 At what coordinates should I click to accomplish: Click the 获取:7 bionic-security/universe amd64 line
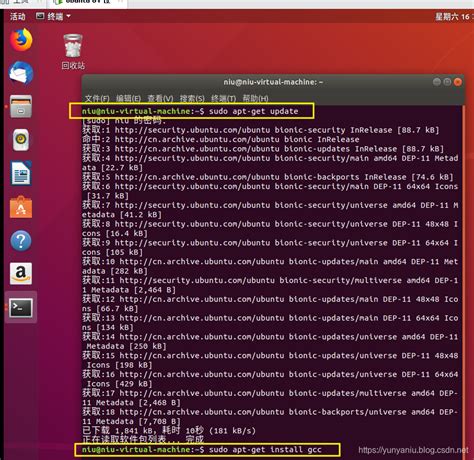270,210
